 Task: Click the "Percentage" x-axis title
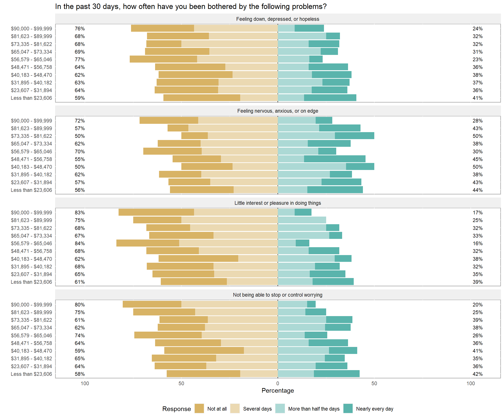point(277,390)
